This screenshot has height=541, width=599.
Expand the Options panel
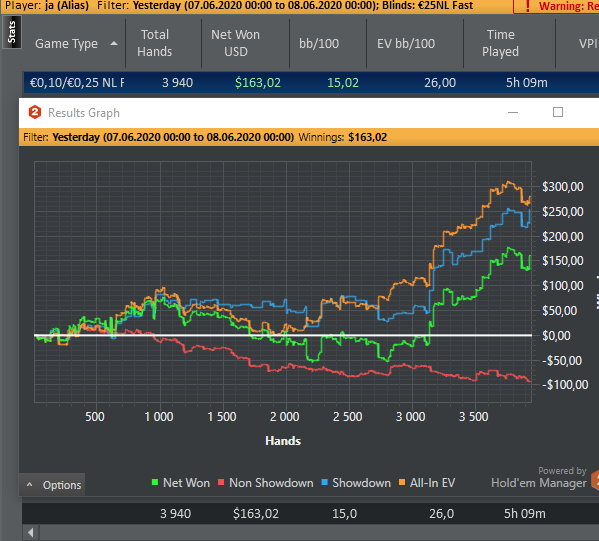point(52,485)
